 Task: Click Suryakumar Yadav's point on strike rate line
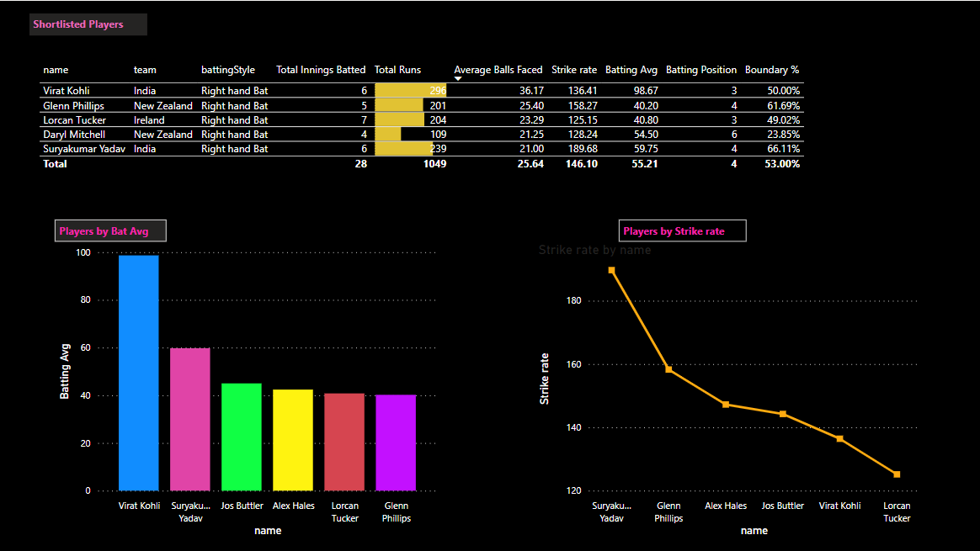tap(611, 270)
